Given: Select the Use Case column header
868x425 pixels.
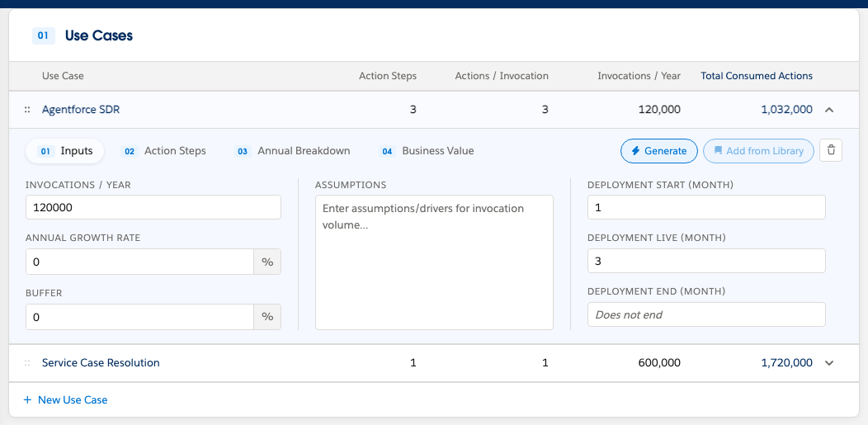Looking at the screenshot, I should tap(63, 76).
